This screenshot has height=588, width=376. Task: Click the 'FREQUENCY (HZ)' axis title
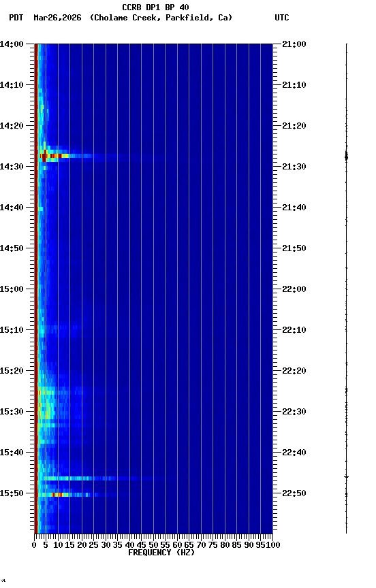pos(161,553)
